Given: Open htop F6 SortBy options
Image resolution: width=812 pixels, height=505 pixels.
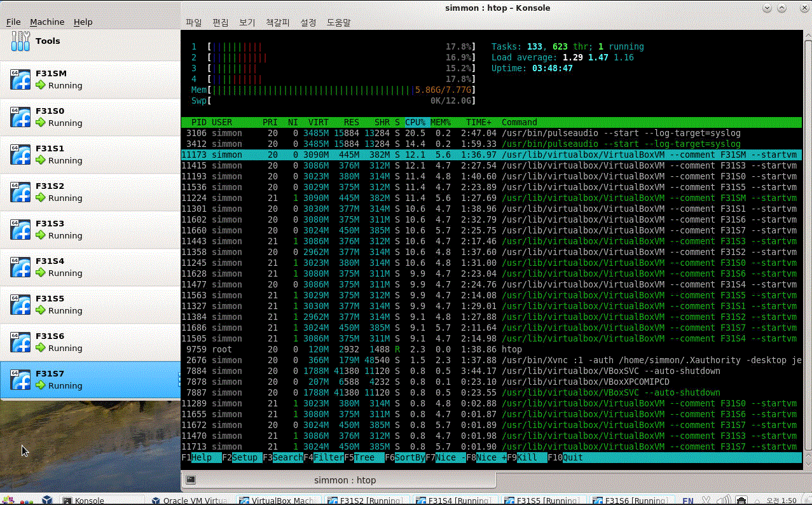Looking at the screenshot, I should pos(405,457).
